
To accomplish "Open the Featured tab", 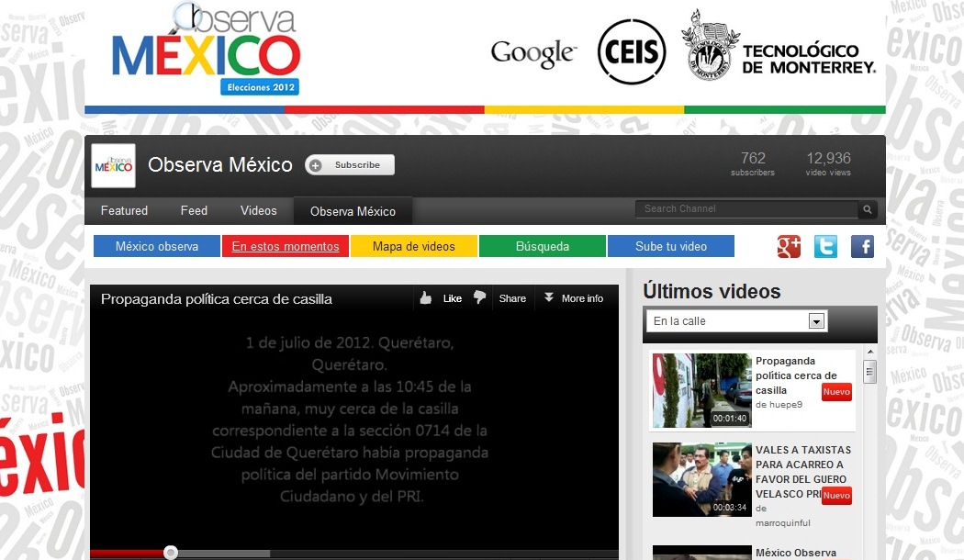I will click(124, 210).
